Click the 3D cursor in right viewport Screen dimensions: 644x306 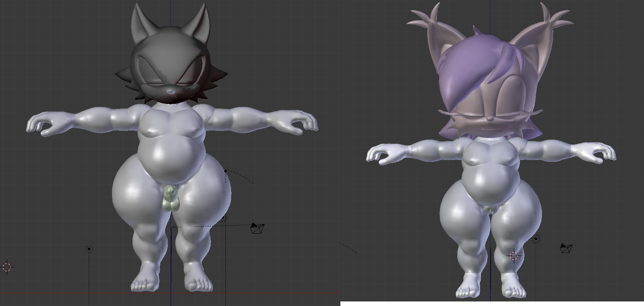pos(514,256)
